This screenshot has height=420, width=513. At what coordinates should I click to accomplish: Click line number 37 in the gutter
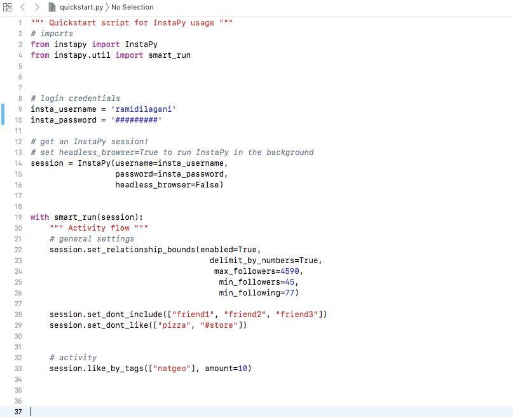pyautogui.click(x=18, y=412)
